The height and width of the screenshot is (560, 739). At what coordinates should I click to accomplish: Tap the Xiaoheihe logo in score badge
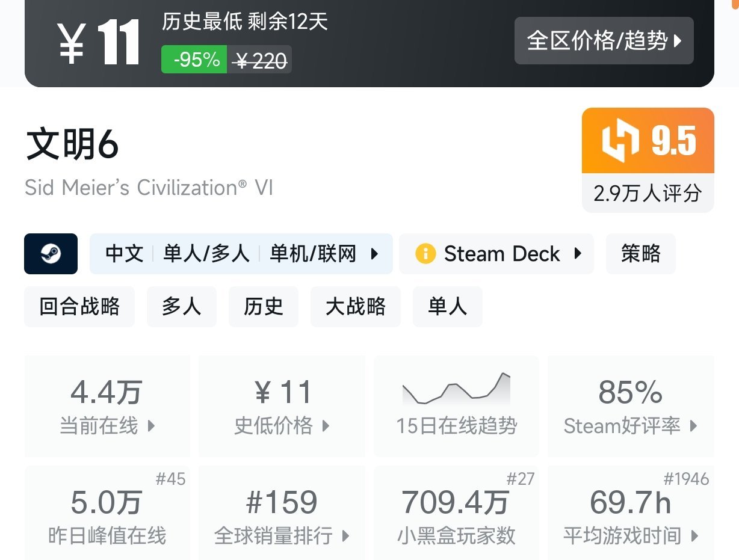(622, 141)
